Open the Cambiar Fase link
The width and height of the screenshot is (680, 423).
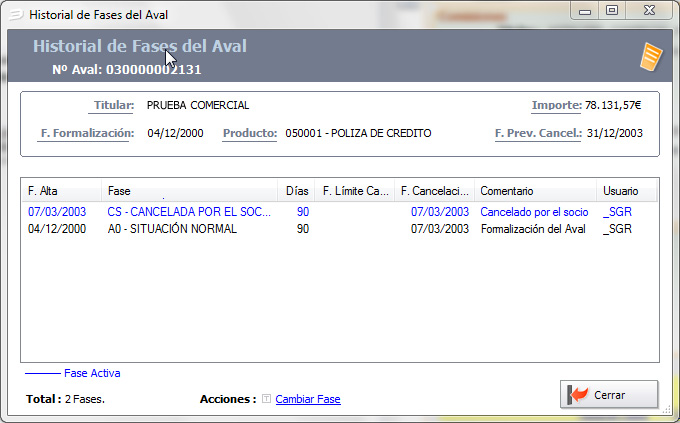(x=308, y=399)
